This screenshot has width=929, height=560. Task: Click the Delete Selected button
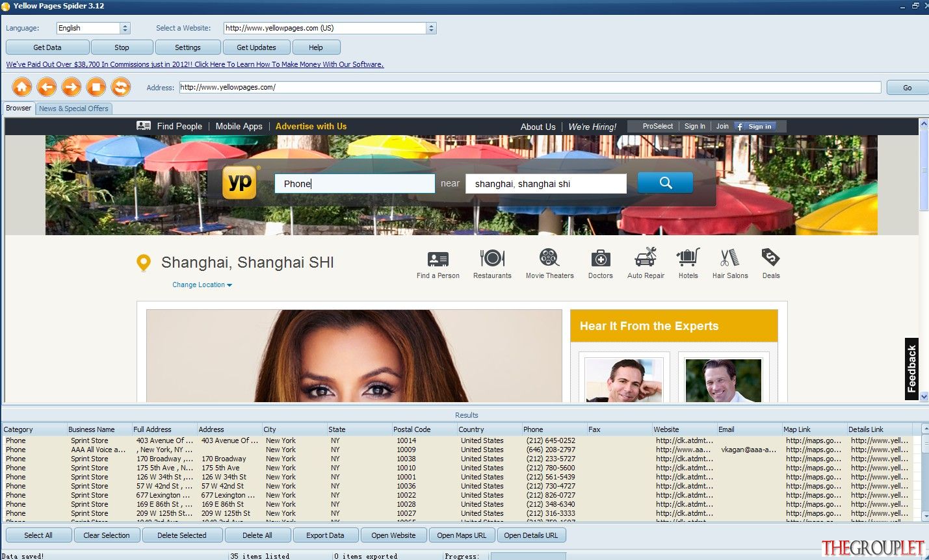182,535
